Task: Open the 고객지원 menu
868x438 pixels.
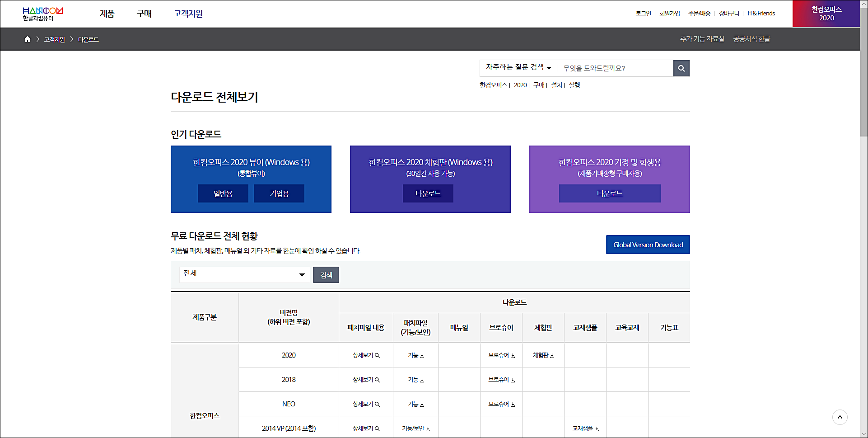Action: [188, 14]
